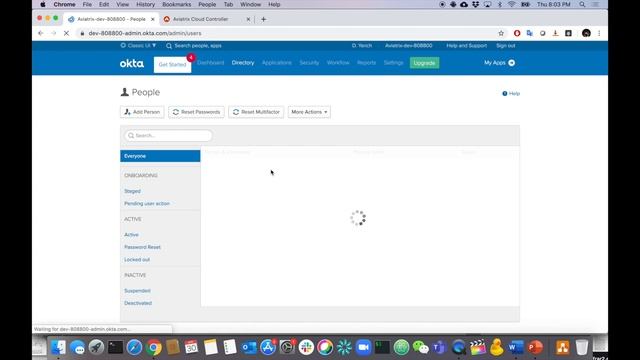Open Microsoft Outlook from the Dock
Image resolution: width=640 pixels, height=360 pixels.
[249, 347]
